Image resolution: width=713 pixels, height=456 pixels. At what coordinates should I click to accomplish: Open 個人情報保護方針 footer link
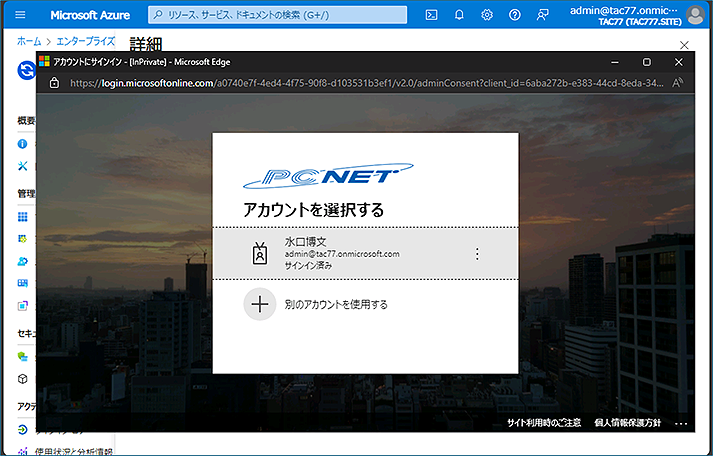[628, 423]
